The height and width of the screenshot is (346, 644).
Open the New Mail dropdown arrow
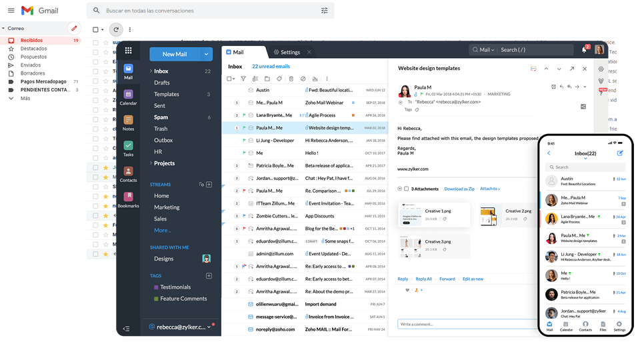(207, 54)
